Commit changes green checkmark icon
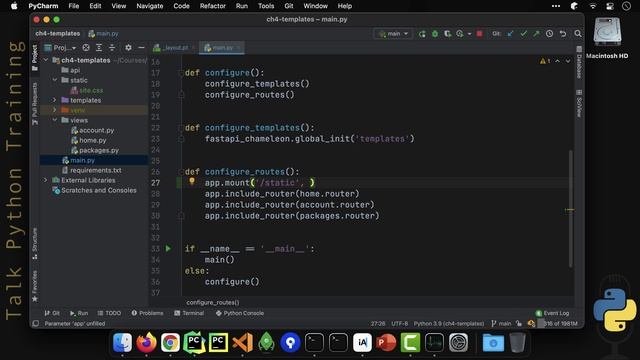This screenshot has height=360, width=640. click(523, 34)
